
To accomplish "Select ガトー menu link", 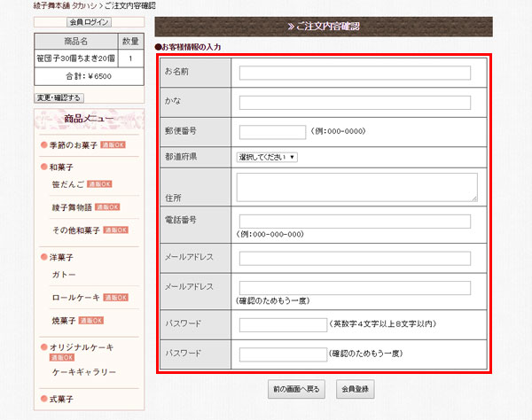I will click(64, 275).
